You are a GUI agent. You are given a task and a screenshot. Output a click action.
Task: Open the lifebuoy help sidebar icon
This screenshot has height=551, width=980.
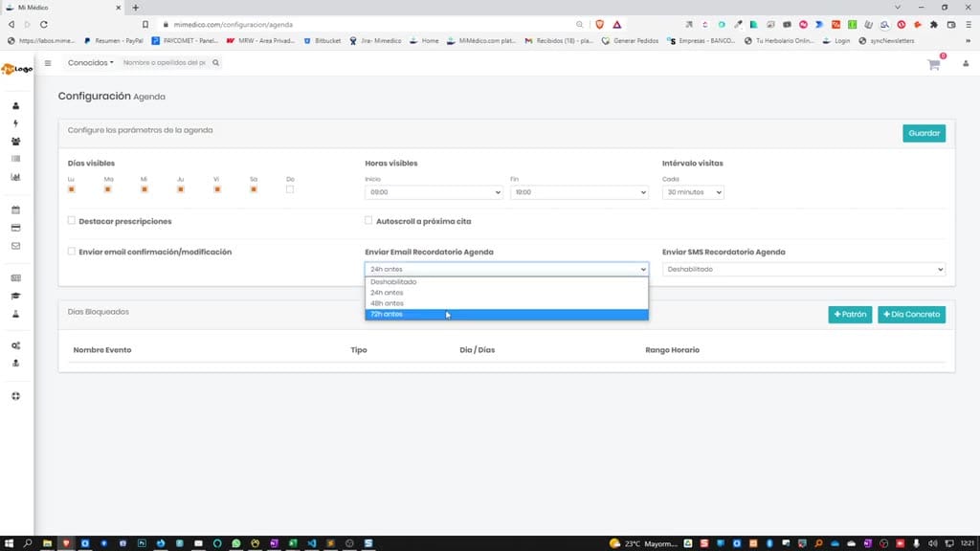pos(15,396)
